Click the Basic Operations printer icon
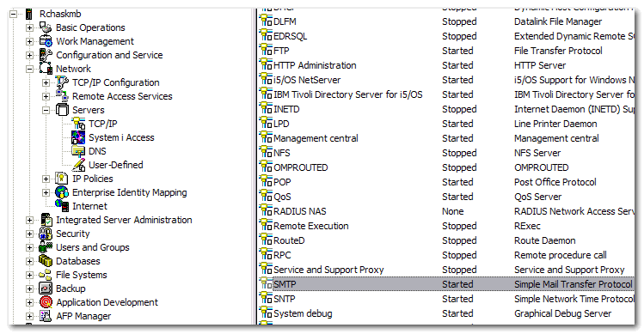The width and height of the screenshot is (644, 334). click(x=46, y=27)
